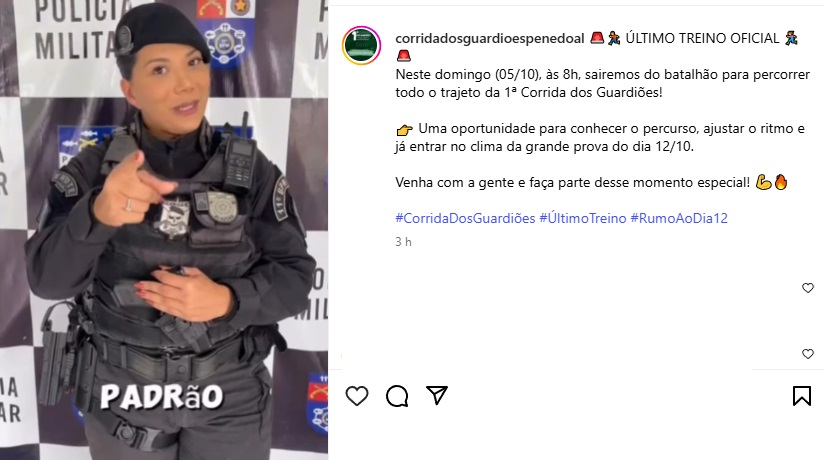
Task: Click the 3 h post timestamp
Action: point(404,242)
